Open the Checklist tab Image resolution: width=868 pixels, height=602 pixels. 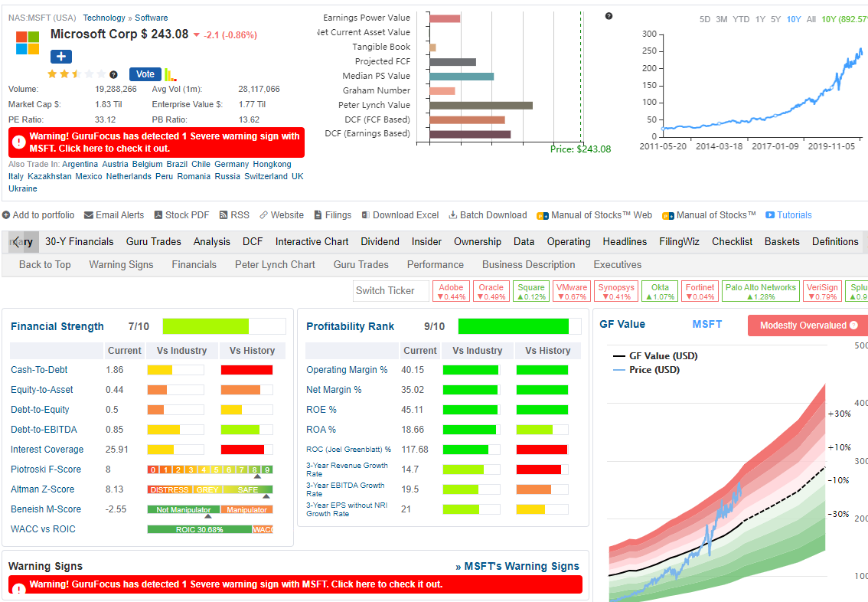[732, 241]
